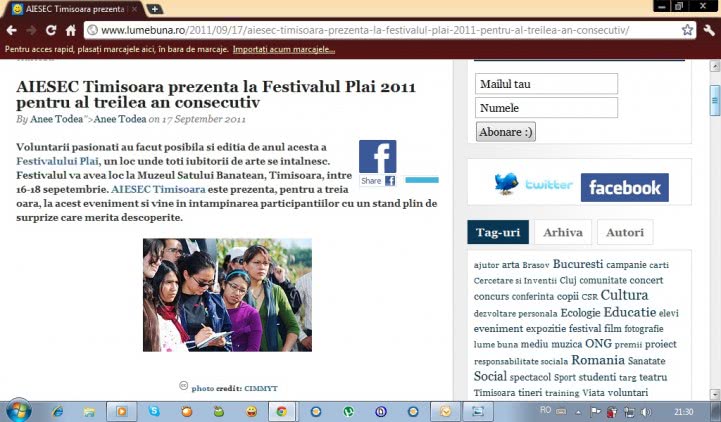Open the Festivalului Plai article link
The image size is (721, 422).
point(57,161)
